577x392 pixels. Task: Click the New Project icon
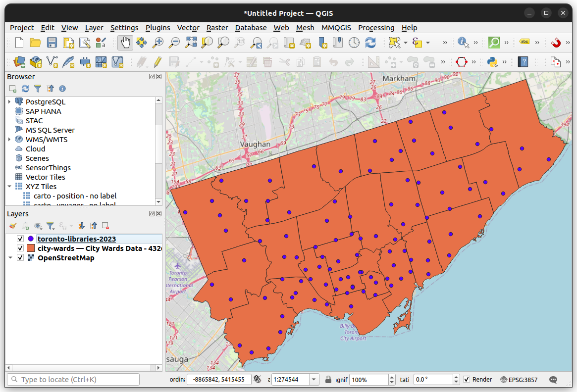click(19, 43)
